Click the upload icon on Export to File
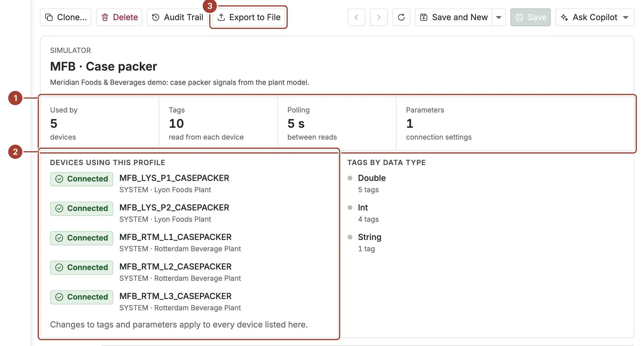644x346 pixels. (x=221, y=17)
